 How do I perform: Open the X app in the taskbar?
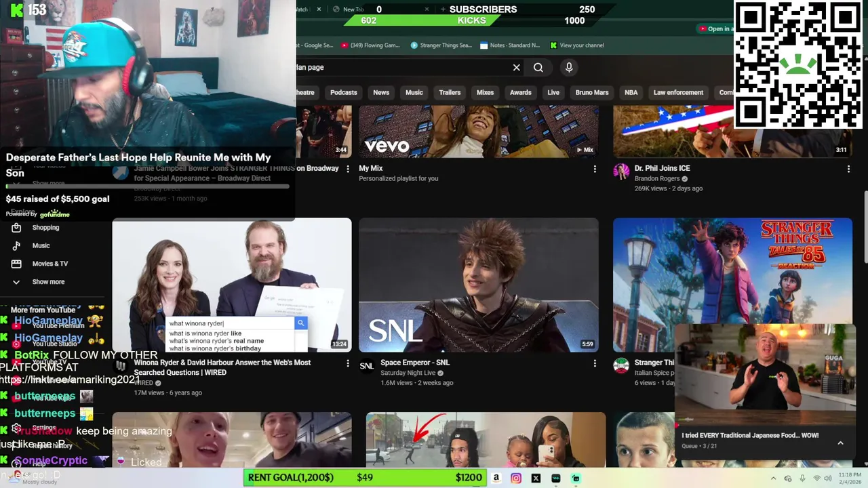536,478
